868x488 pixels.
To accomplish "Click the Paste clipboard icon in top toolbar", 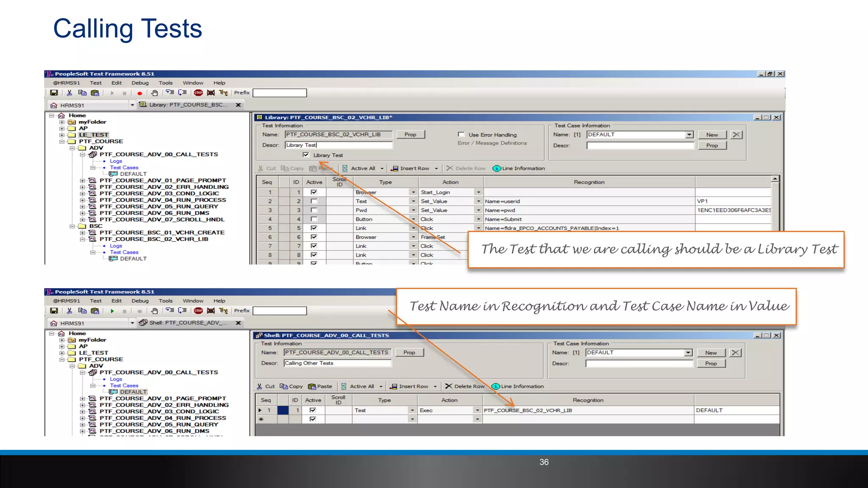I will 95,93.
